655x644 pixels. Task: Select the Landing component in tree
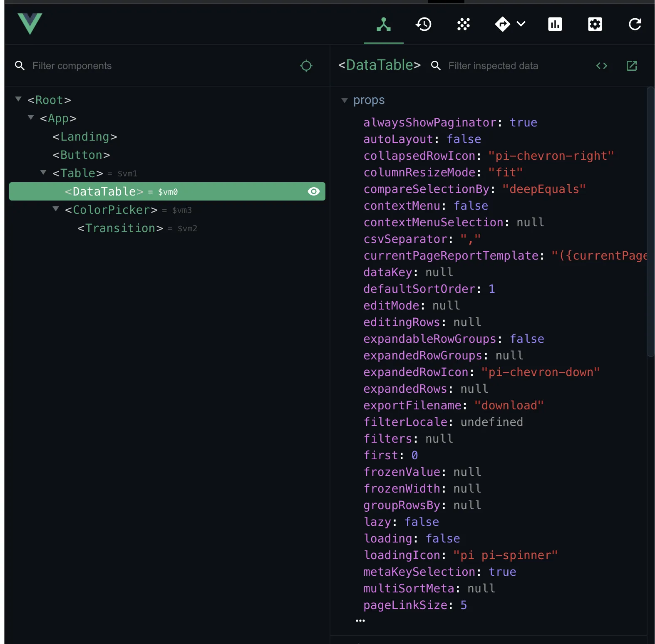(x=84, y=137)
